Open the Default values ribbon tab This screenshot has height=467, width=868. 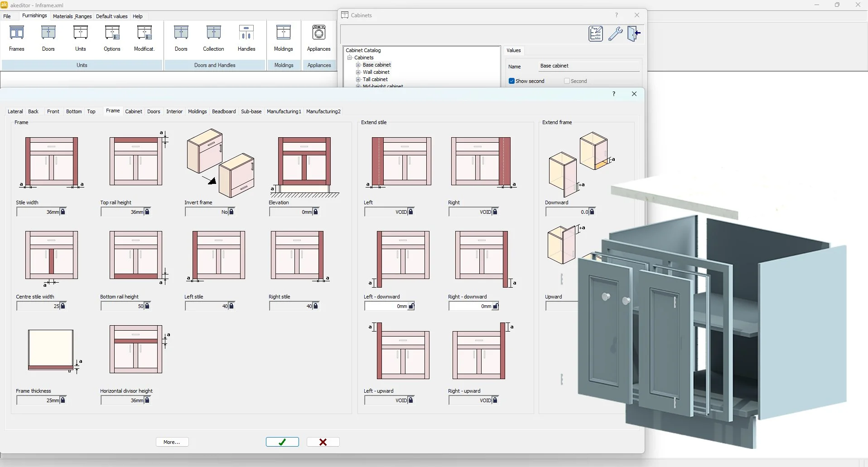coord(112,16)
